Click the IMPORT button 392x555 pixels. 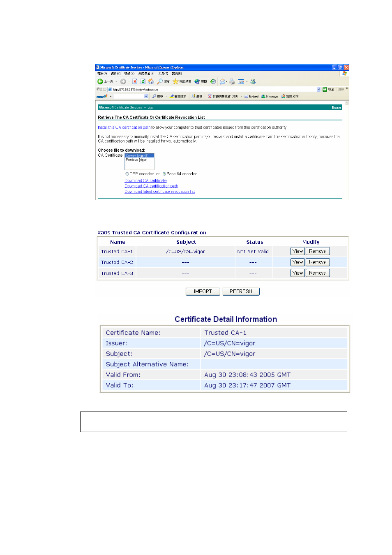tap(203, 291)
